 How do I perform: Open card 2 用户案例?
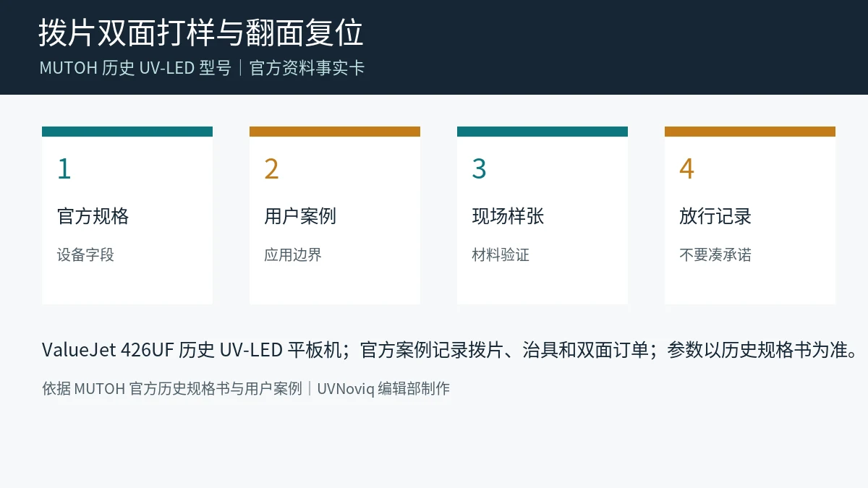click(x=335, y=215)
